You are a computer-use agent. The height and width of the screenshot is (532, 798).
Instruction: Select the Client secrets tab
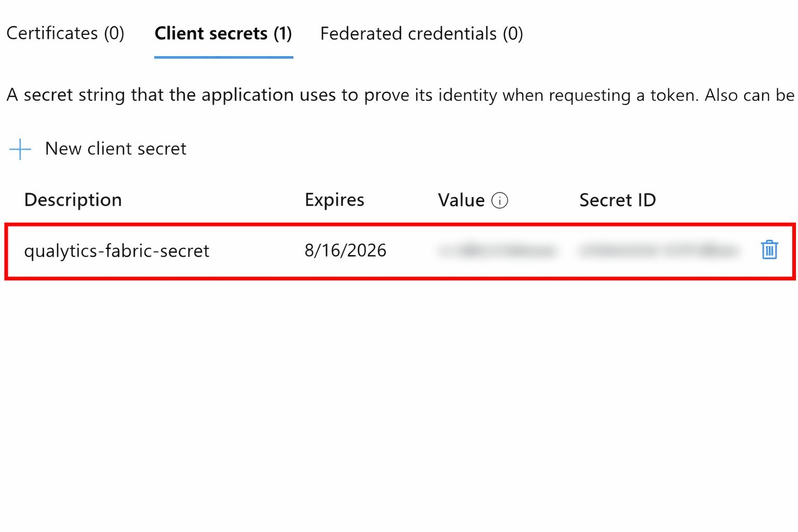[223, 33]
